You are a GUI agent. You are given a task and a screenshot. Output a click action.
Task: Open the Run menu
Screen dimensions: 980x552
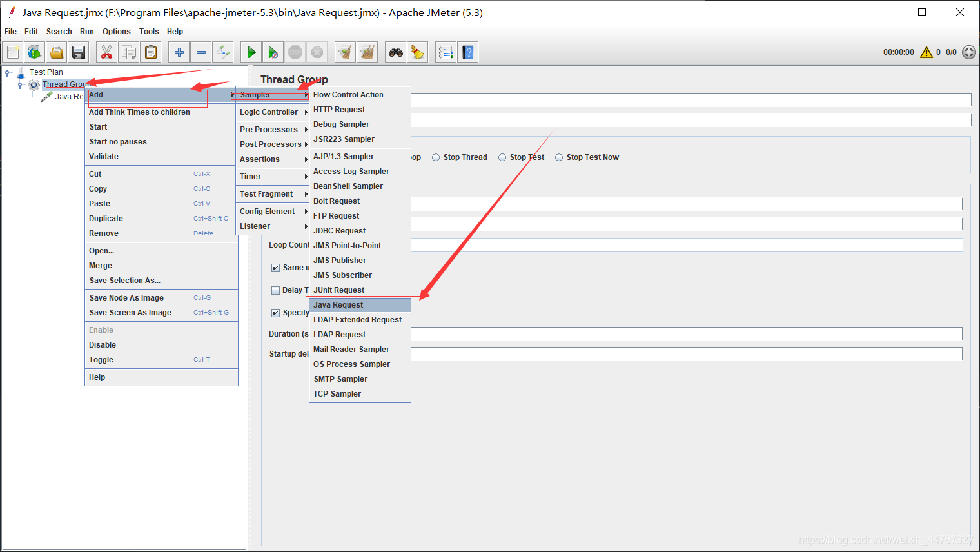(x=87, y=32)
